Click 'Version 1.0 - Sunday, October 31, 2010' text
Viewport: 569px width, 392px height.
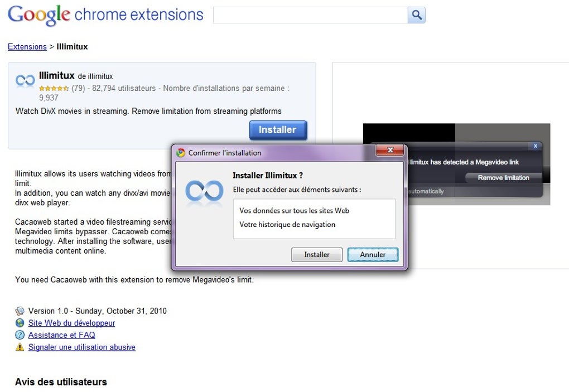click(97, 311)
